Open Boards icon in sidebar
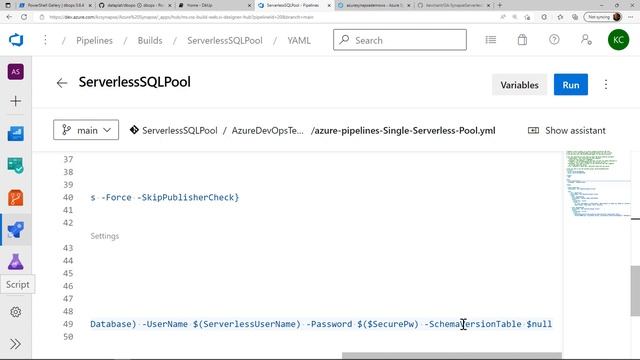The height and width of the screenshot is (360, 640). pyautogui.click(x=16, y=166)
